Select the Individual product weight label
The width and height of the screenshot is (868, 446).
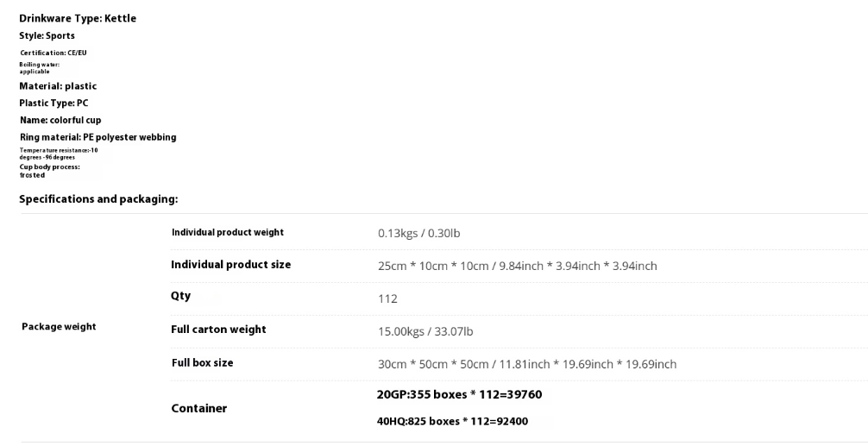(228, 232)
